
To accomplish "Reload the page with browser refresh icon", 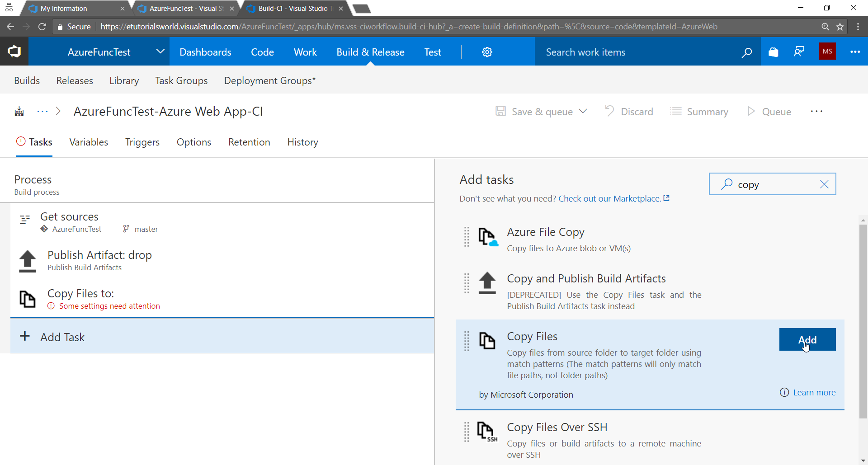I will pos(42,27).
